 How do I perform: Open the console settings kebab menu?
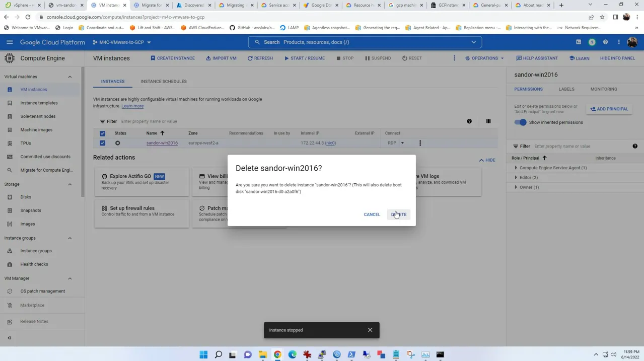pos(619,42)
